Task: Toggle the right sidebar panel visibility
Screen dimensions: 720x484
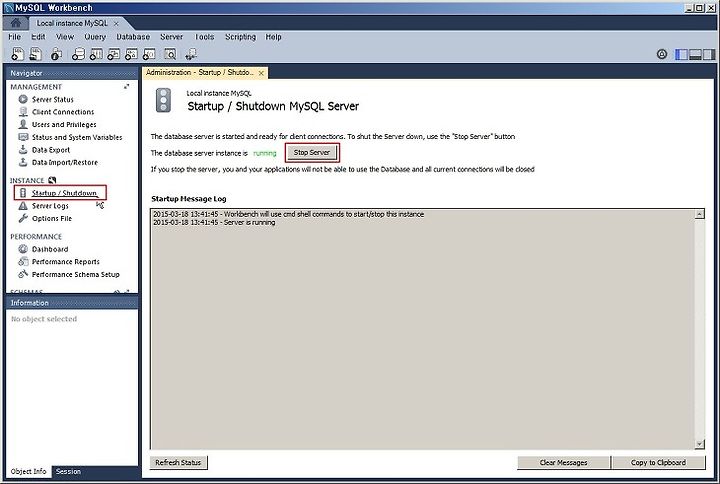Action: pos(709,54)
